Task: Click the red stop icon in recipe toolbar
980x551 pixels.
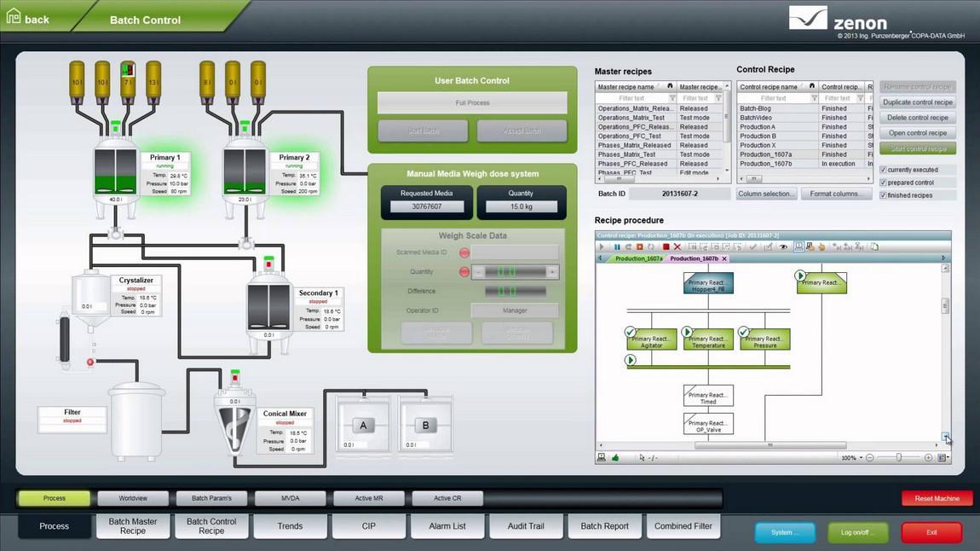Action: (x=666, y=246)
